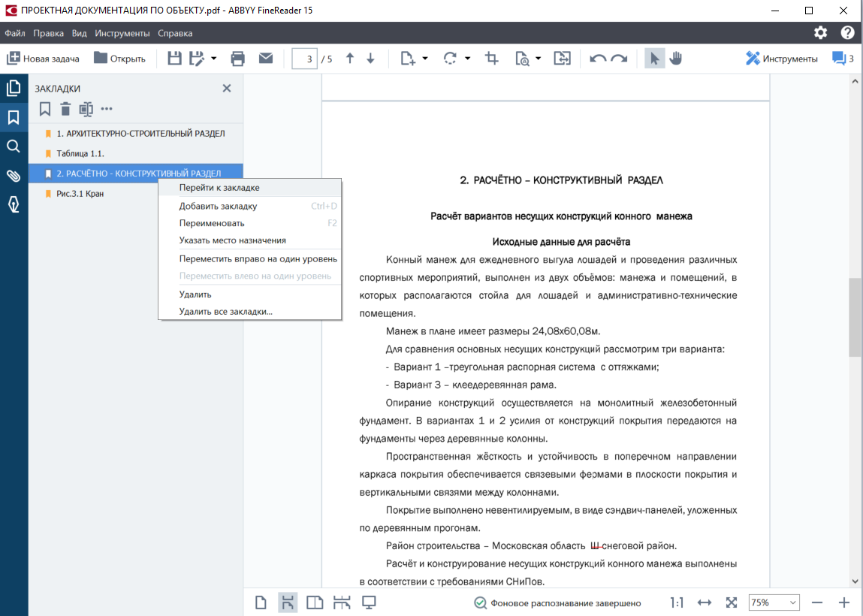Screen dimensions: 863x616
Task: Toggle continuous page view mode
Action: [288, 602]
